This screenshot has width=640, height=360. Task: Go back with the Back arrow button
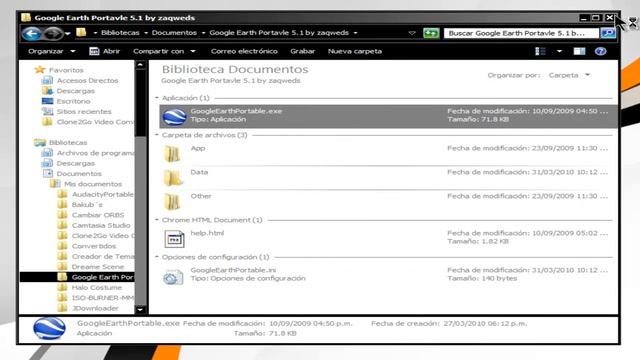tap(31, 33)
